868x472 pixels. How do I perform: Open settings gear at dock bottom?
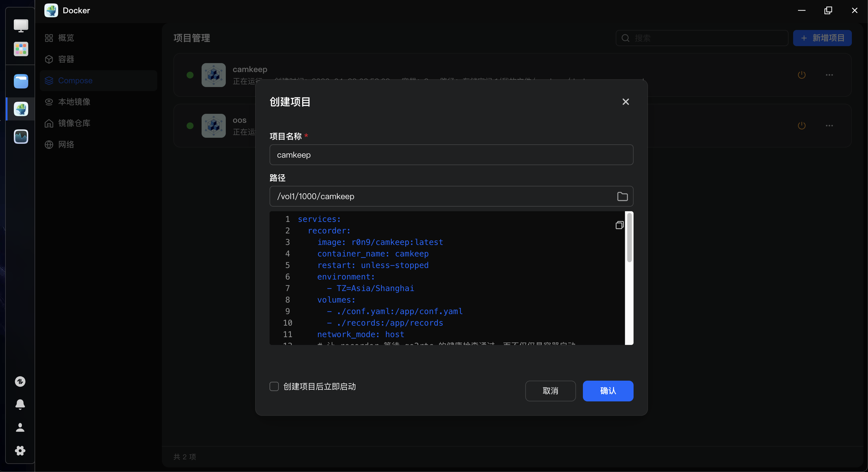[20, 450]
